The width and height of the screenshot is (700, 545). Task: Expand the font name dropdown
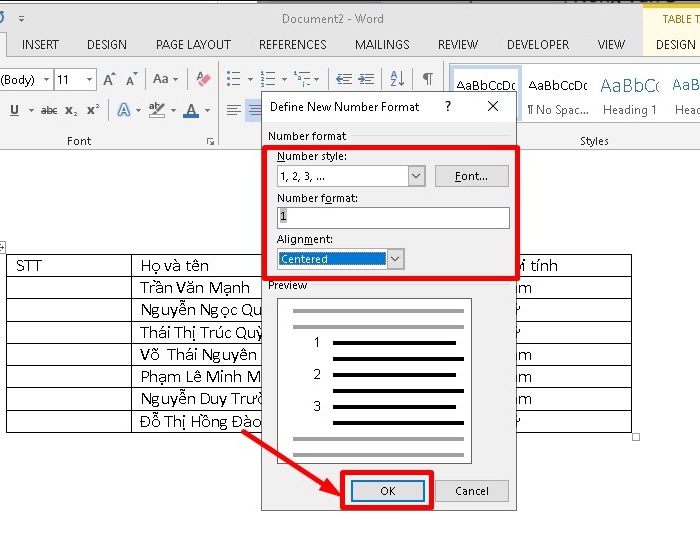point(46,80)
